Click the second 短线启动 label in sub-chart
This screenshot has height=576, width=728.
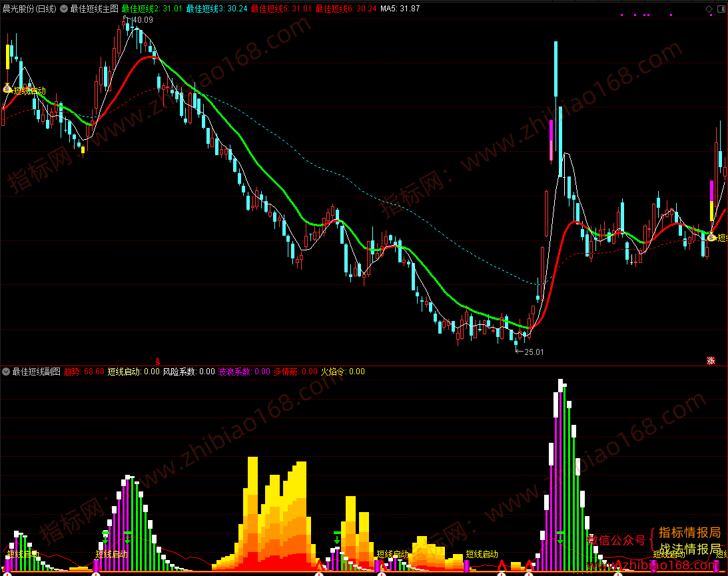point(111,554)
